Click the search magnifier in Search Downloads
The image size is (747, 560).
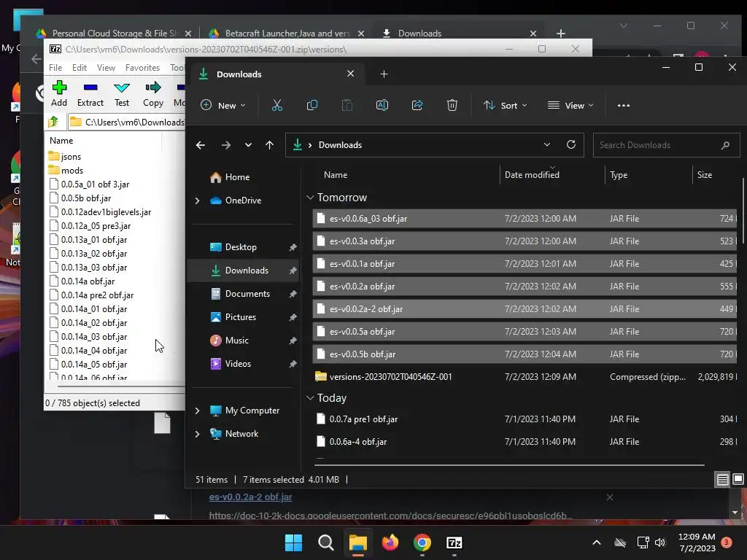(x=725, y=145)
